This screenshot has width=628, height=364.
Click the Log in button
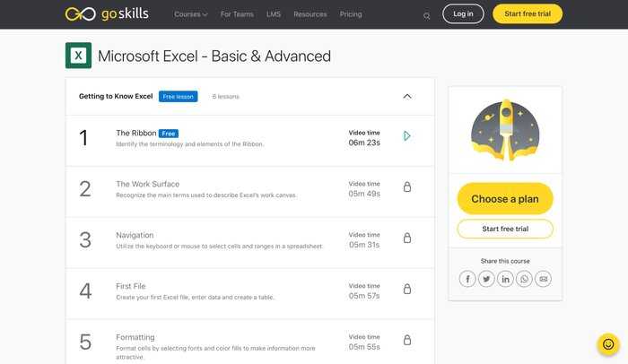[463, 13]
